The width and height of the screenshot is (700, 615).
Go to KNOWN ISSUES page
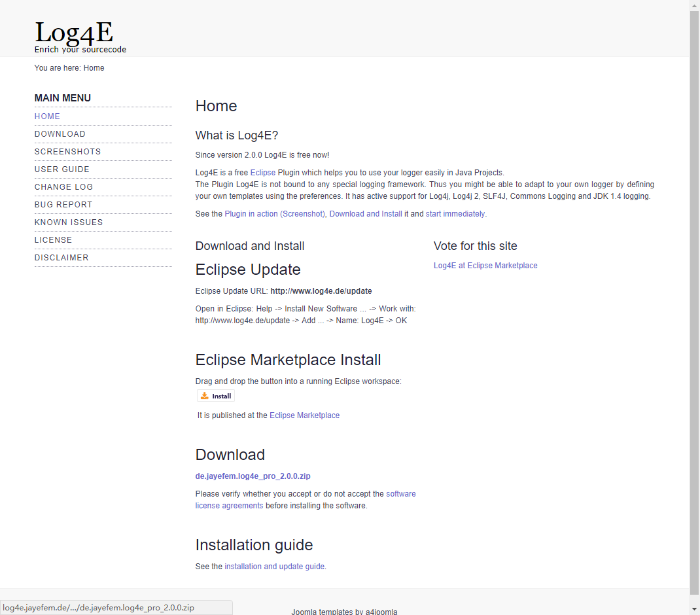click(x=68, y=222)
